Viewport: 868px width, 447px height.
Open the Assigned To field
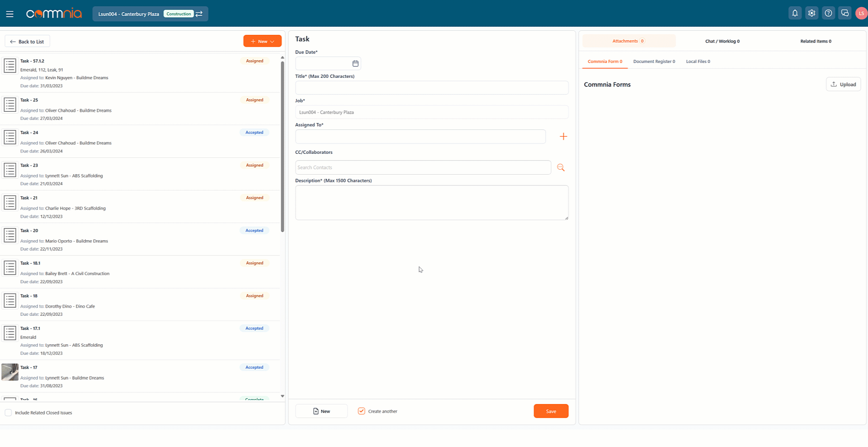click(420, 137)
